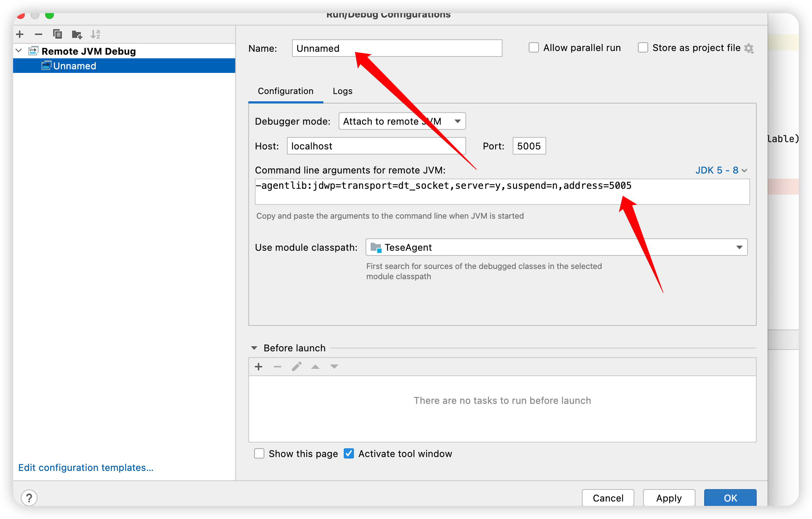This screenshot has height=519, width=812.
Task: Open the JDK 5 - 8 version selector
Action: (x=721, y=170)
